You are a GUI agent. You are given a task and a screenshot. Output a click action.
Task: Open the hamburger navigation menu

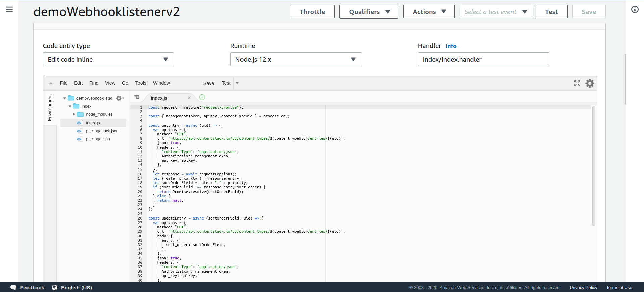pyautogui.click(x=9, y=9)
